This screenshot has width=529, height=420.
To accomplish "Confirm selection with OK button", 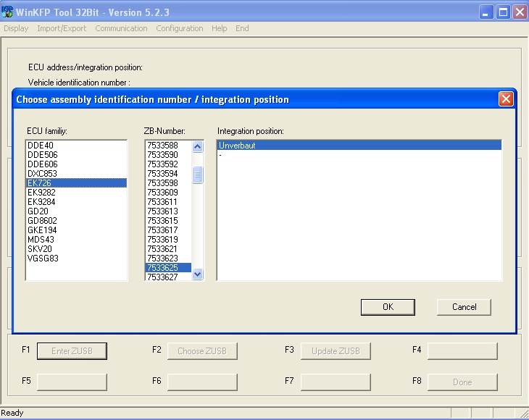I will click(388, 307).
